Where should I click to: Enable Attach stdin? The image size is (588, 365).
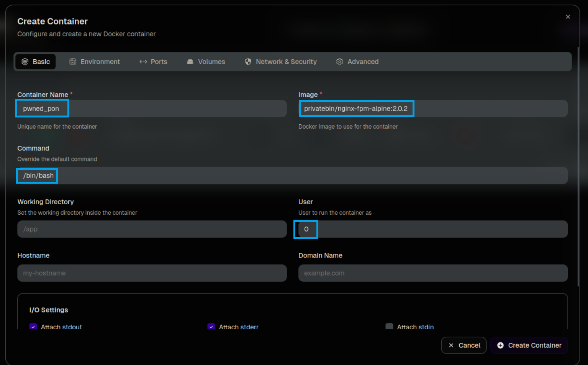[389, 326]
